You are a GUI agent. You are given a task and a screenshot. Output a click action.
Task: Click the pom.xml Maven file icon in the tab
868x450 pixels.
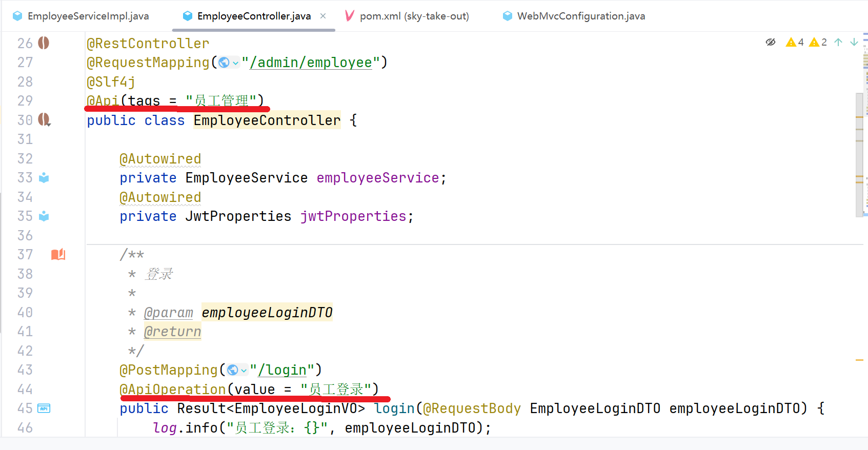(350, 16)
